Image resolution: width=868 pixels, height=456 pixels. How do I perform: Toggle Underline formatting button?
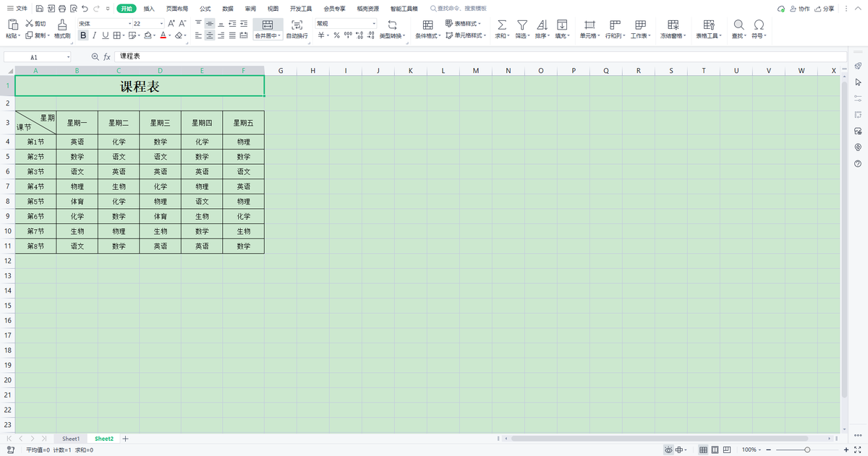point(106,35)
